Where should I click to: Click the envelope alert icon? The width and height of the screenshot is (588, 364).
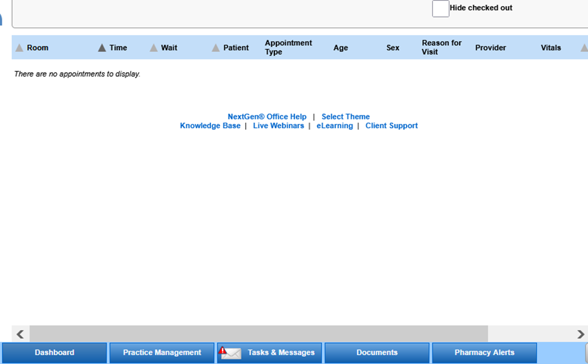(230, 353)
